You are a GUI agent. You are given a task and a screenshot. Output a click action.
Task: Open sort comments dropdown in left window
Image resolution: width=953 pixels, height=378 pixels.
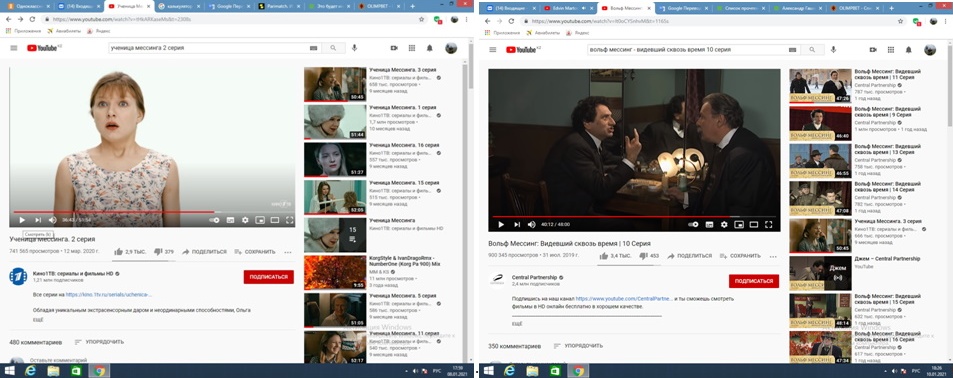[x=99, y=342]
